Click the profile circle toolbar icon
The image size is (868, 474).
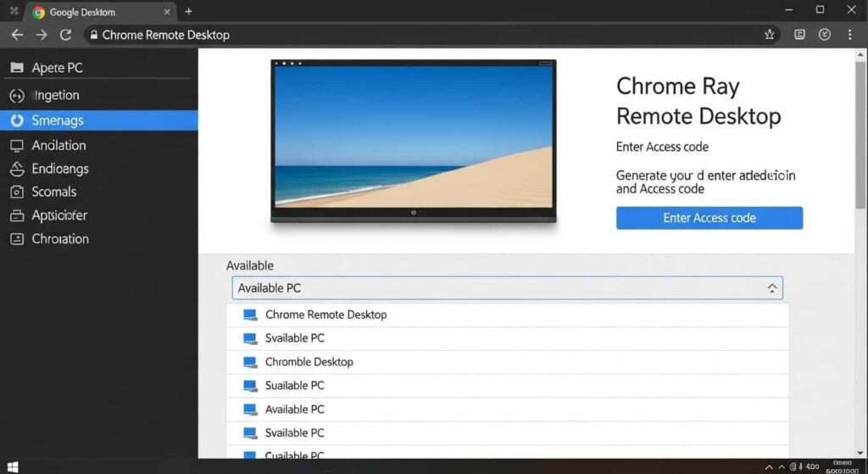coord(825,34)
